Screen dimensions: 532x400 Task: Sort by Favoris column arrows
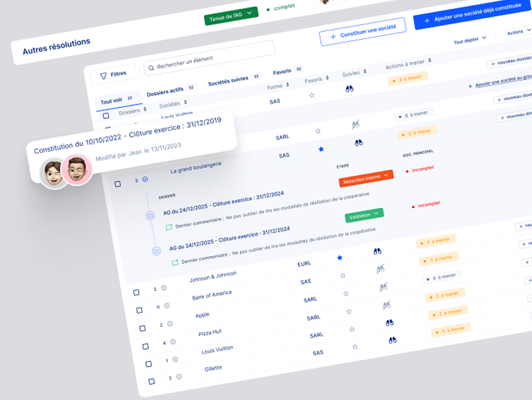(x=327, y=78)
